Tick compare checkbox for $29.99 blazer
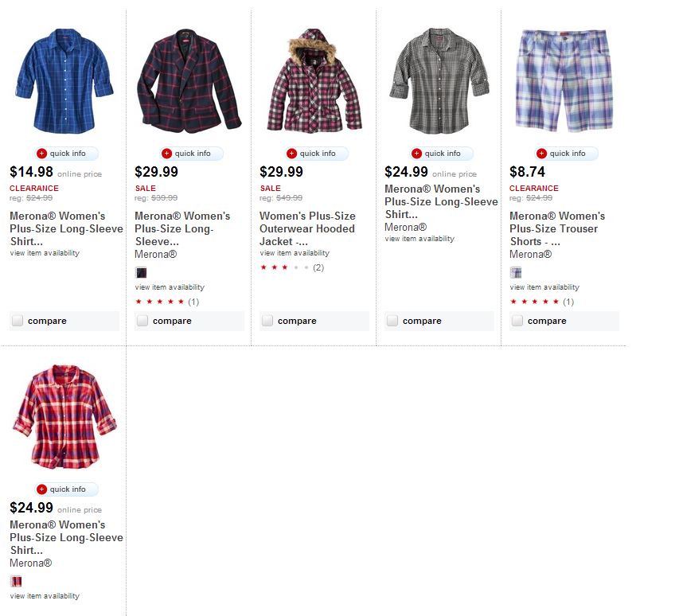The width and height of the screenshot is (675, 616). coord(142,321)
